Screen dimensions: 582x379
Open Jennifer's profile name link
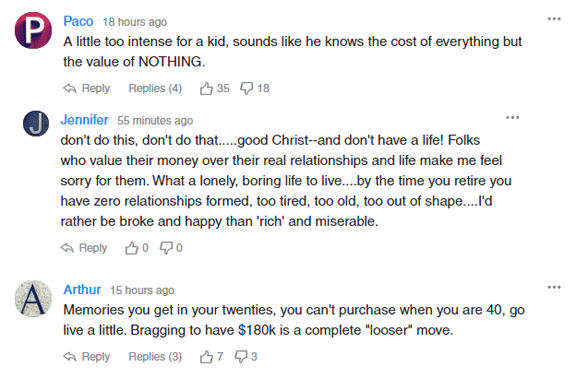click(84, 120)
